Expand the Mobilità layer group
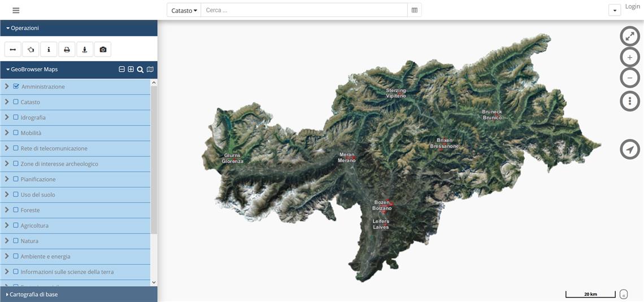The width and height of the screenshot is (644, 302). click(7, 133)
